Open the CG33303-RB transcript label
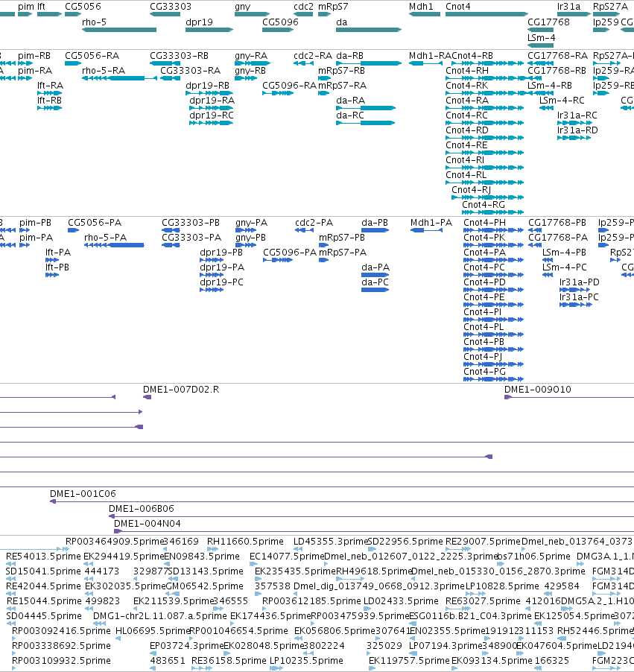 (179, 56)
